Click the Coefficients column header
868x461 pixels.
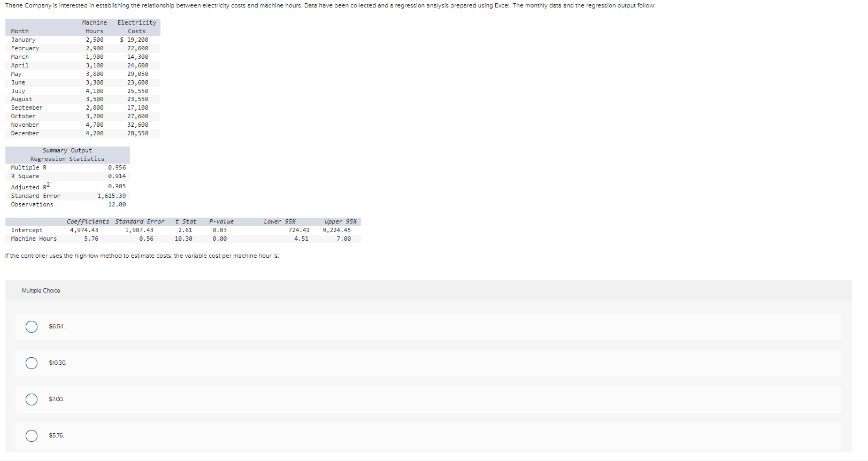click(x=88, y=222)
